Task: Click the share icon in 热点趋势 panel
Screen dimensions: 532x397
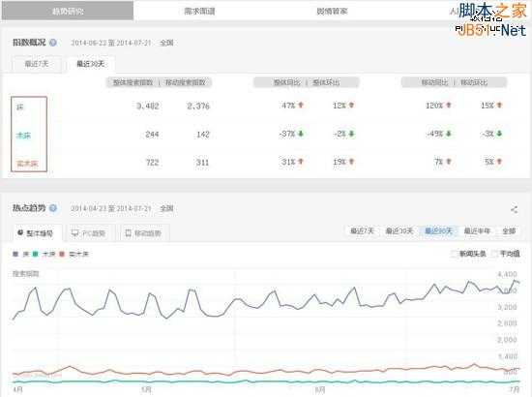Action: (x=514, y=209)
